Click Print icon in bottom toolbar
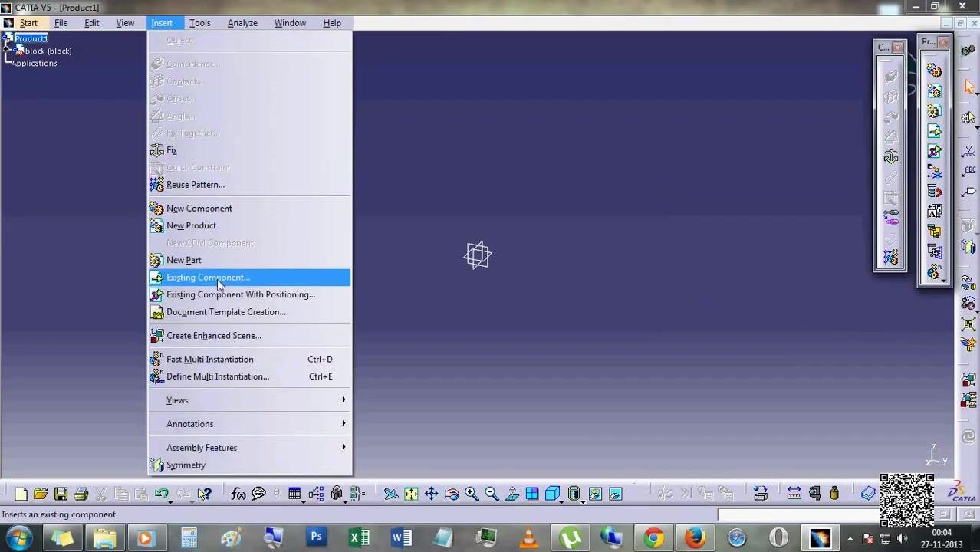The width and height of the screenshot is (980, 552). coord(81,495)
